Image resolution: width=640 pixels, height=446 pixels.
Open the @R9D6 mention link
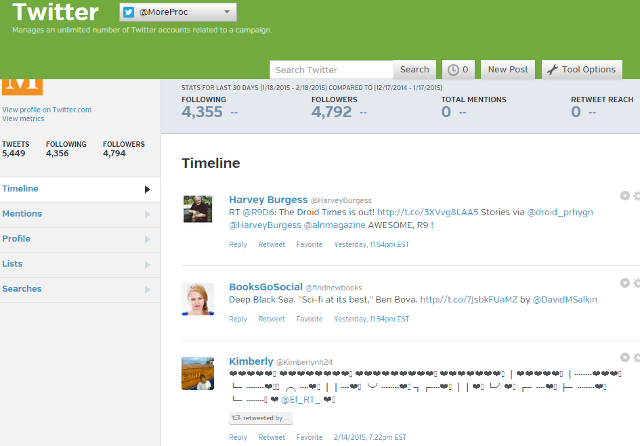[x=259, y=212]
